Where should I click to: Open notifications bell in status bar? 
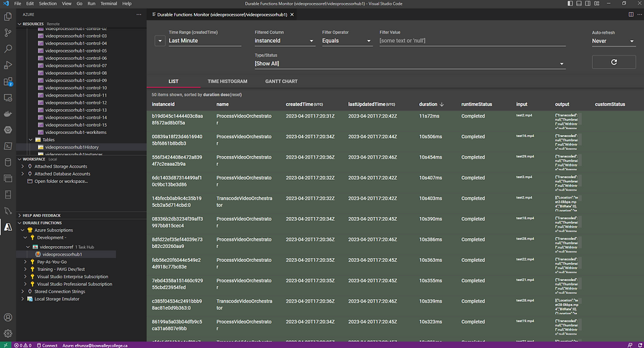click(x=639, y=345)
